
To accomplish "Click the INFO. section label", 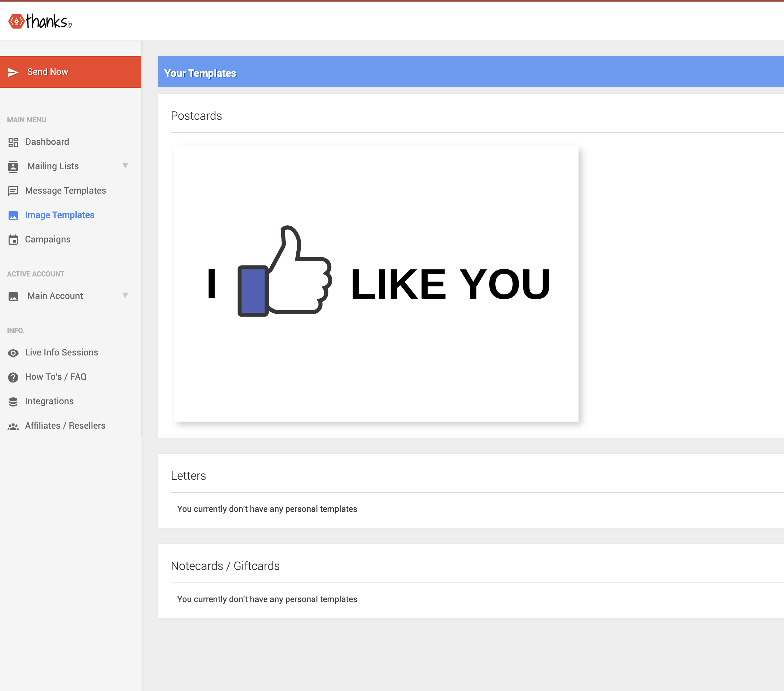I will coord(15,330).
